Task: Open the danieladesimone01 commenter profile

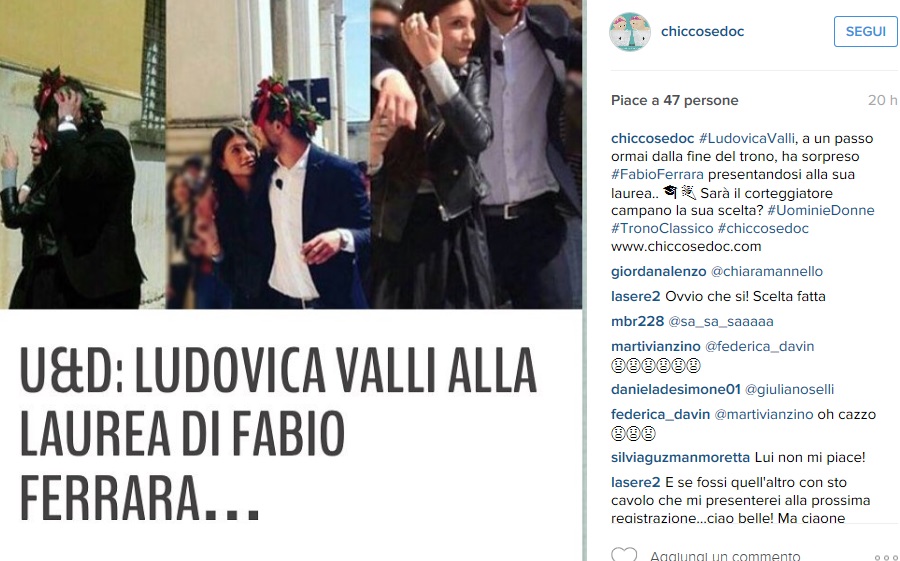Action: (x=676, y=389)
